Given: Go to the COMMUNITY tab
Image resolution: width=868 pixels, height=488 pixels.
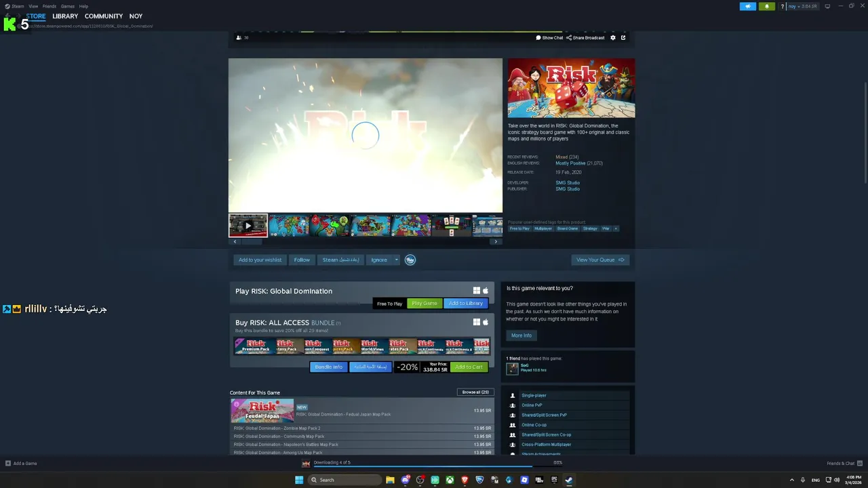Looking at the screenshot, I should point(104,16).
